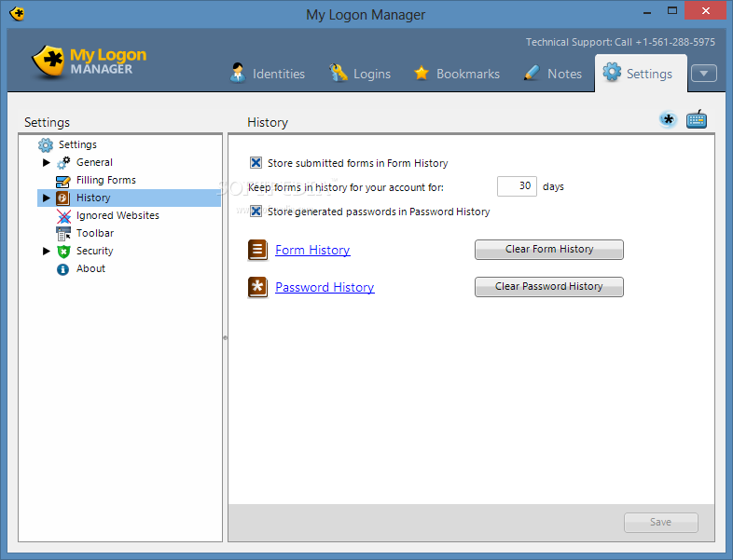The image size is (733, 560).
Task: Select Filling Forms in settings tree
Action: [106, 180]
